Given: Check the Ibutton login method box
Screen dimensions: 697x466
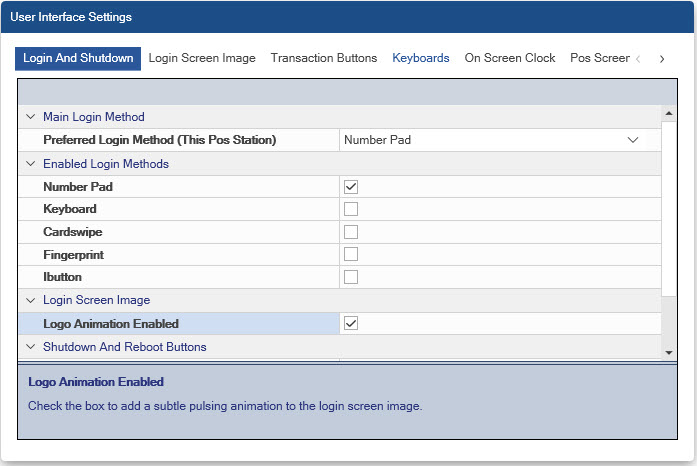Looking at the screenshot, I should coord(351,277).
